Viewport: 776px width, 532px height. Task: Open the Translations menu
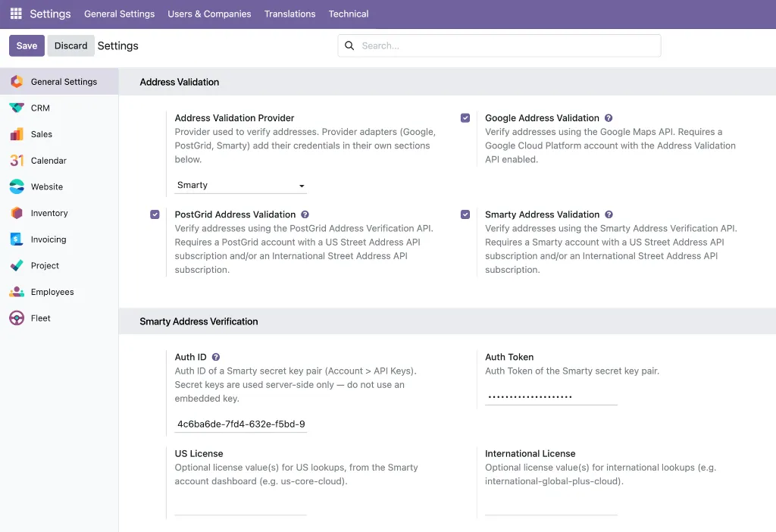click(289, 14)
